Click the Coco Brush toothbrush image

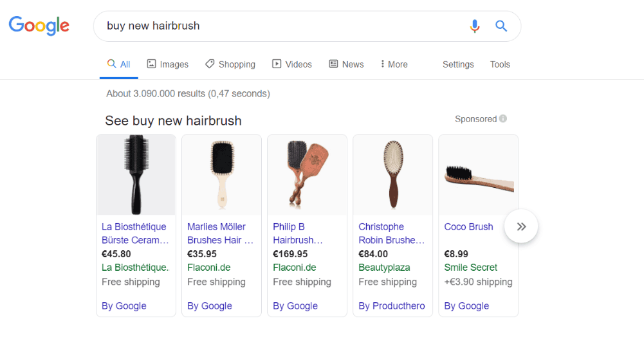pos(479,175)
